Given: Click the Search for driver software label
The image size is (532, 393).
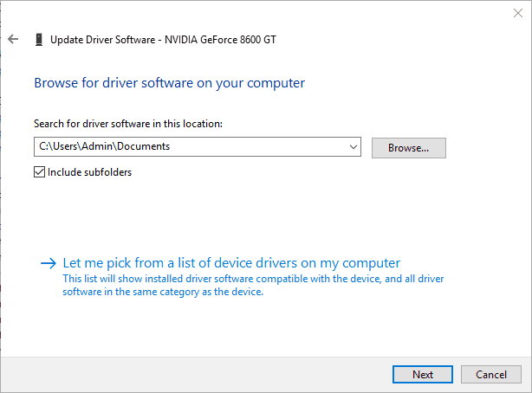Looking at the screenshot, I should point(128,124).
